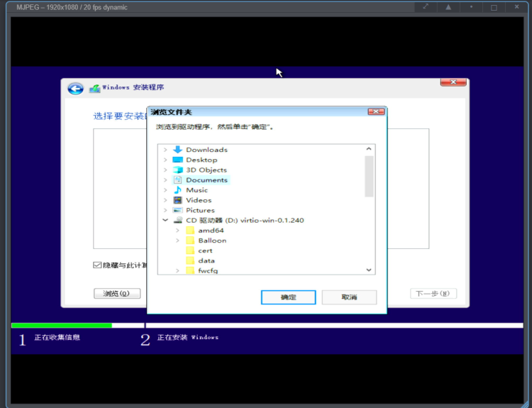Click the Windows Setup program icon
The height and width of the screenshot is (408, 532).
[94, 89]
